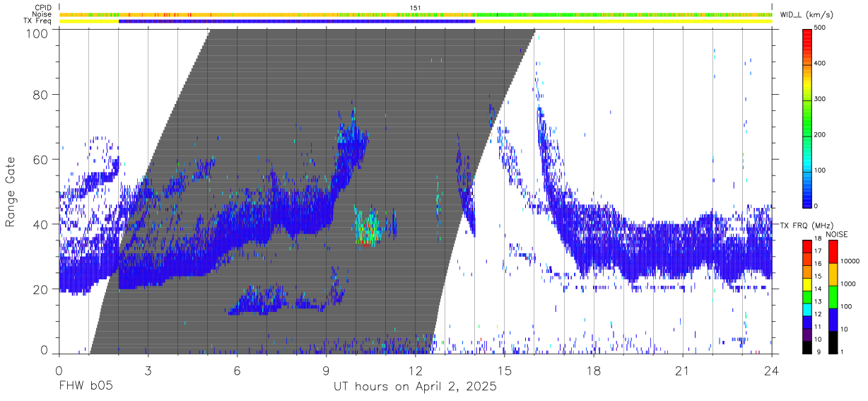Click y-axis tick label 40
Screen dimensions: 868x401
coord(41,224)
